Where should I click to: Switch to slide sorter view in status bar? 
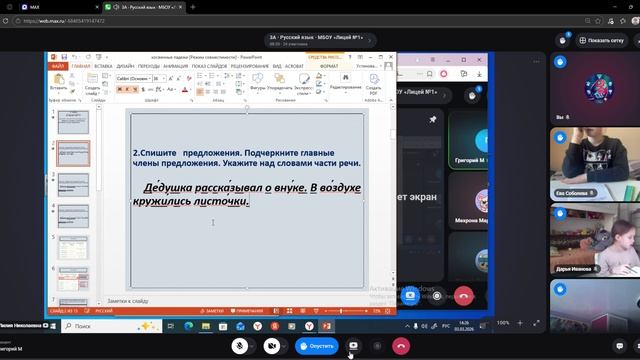coord(289,311)
